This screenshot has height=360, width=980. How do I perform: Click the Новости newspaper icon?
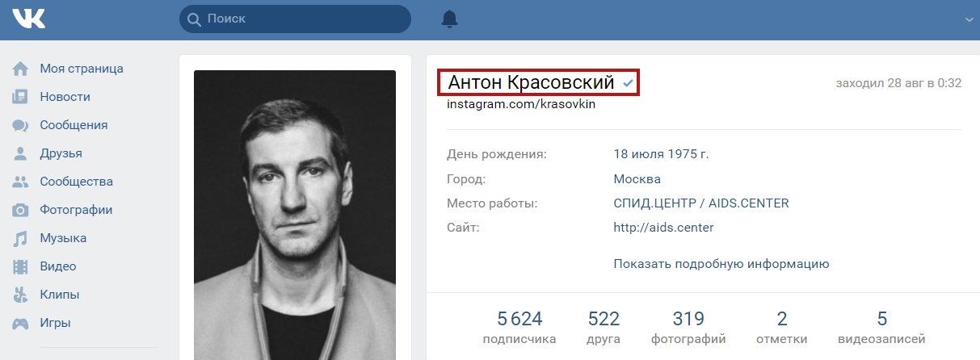(x=20, y=97)
